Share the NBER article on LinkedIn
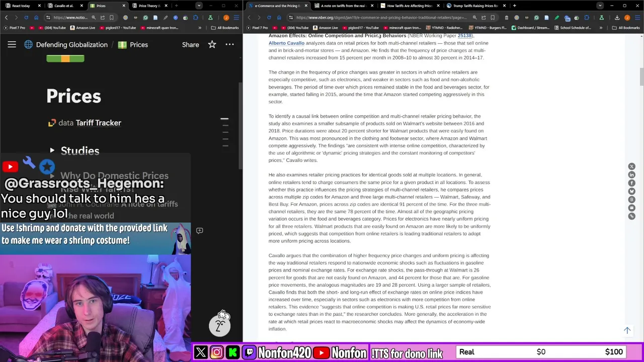Screen dimensions: 644x362 631,175
